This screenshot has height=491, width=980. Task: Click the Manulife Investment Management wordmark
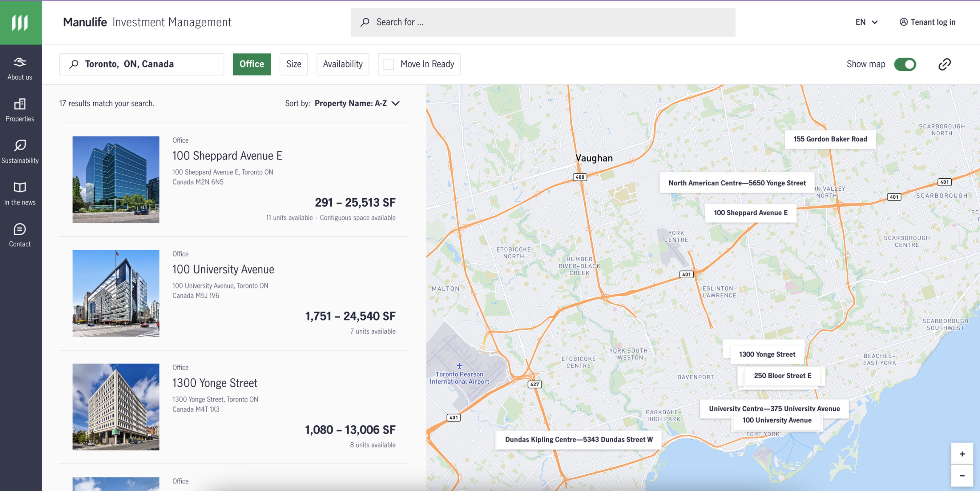pos(147,22)
